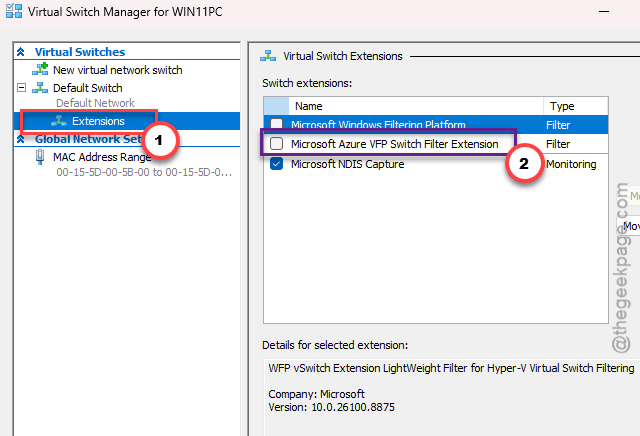Viewport: 640px width, 436px height.
Task: Click the Virtual Switch Manager title bar icon
Action: tap(14, 11)
